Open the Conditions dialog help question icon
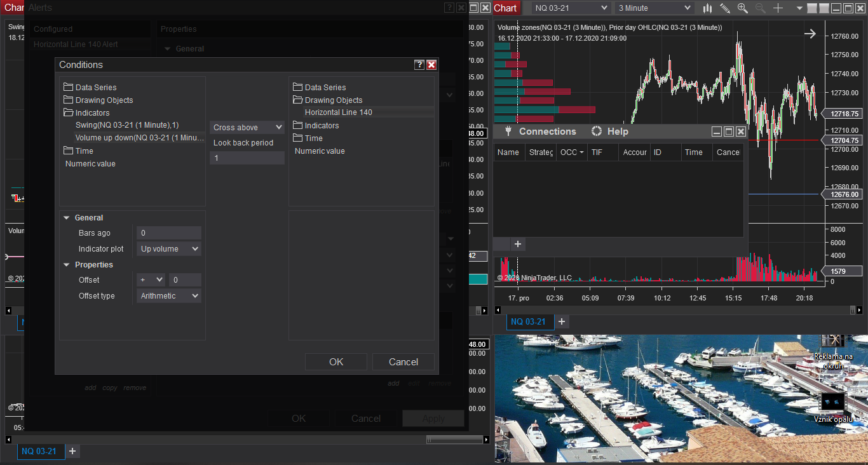Image resolution: width=868 pixels, height=465 pixels. click(x=419, y=65)
